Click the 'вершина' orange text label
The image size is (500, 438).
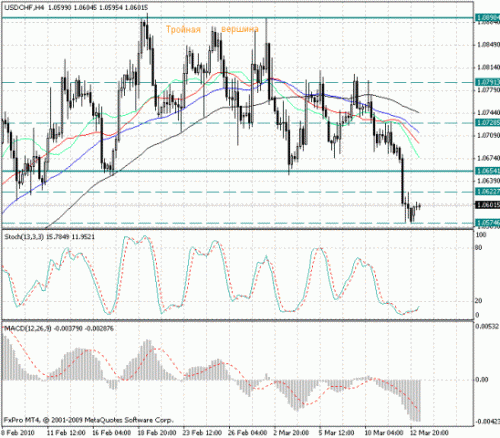(240, 29)
